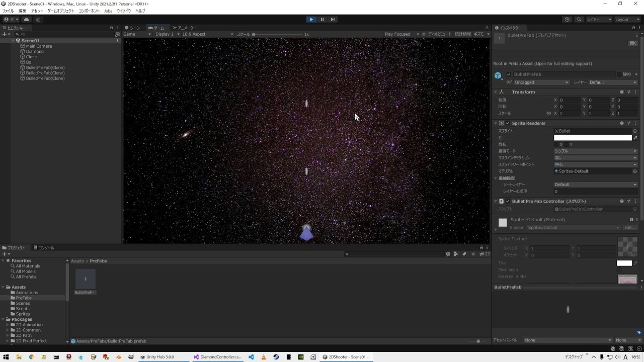644x362 pixels.
Task: Click the Sprites-Default material picker icon
Action: [635, 171]
